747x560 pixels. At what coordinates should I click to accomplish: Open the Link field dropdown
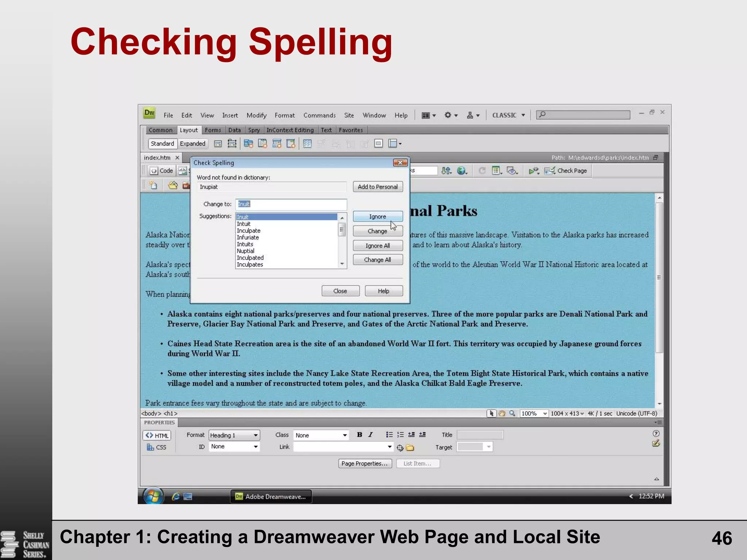click(390, 447)
